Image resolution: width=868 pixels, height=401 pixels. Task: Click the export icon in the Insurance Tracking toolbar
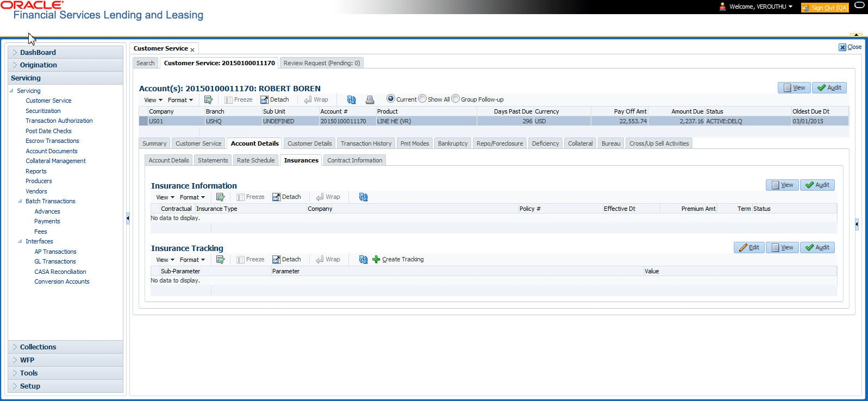220,260
